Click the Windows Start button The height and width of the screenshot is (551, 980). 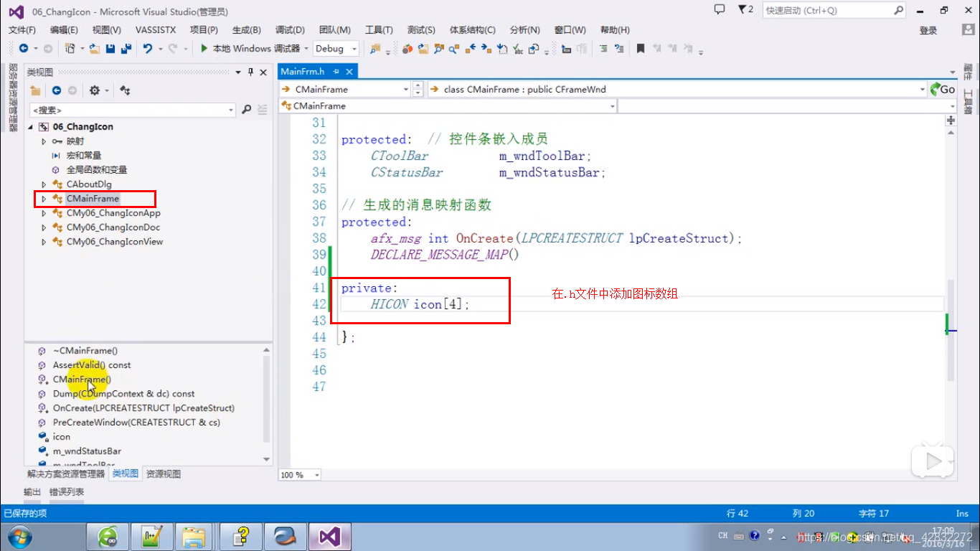19,536
